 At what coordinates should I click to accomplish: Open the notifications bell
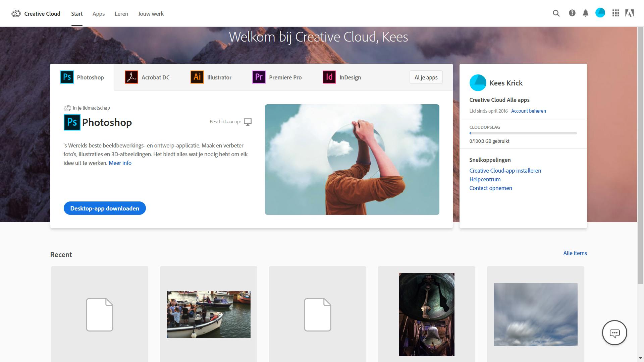(585, 13)
